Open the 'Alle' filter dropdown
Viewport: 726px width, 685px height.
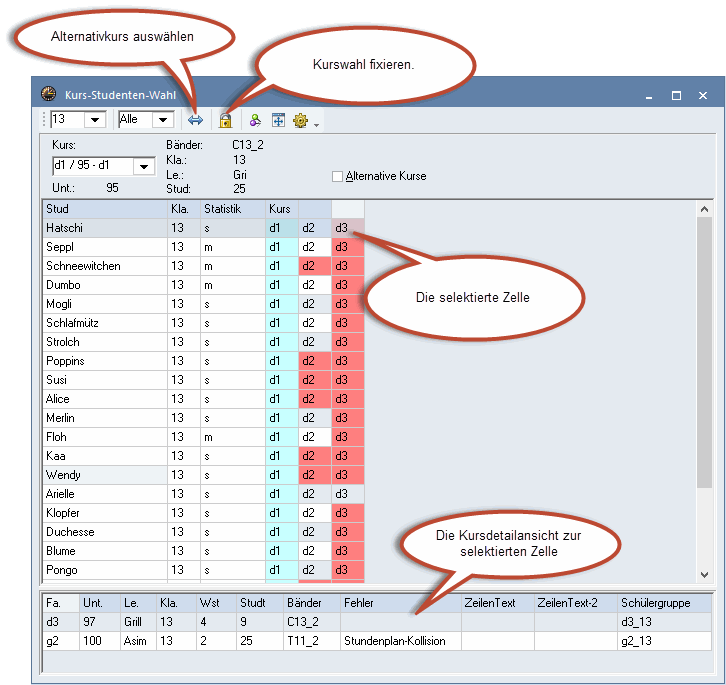[163, 119]
